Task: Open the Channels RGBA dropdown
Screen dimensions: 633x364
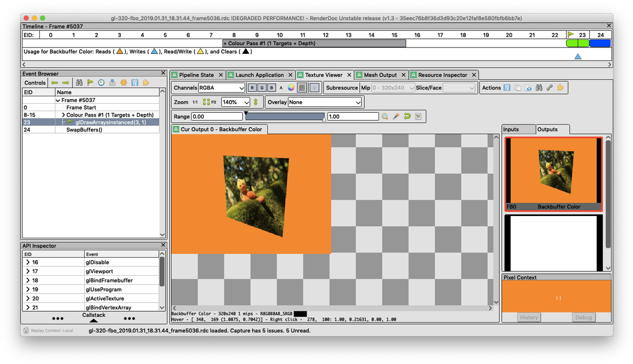Action: 221,88
